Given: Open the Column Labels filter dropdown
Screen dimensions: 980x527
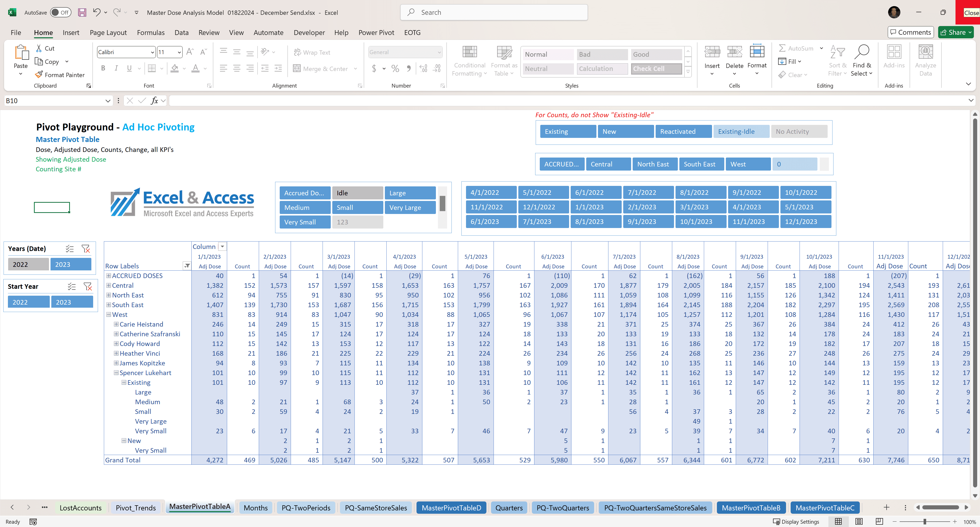Looking at the screenshot, I should point(223,247).
